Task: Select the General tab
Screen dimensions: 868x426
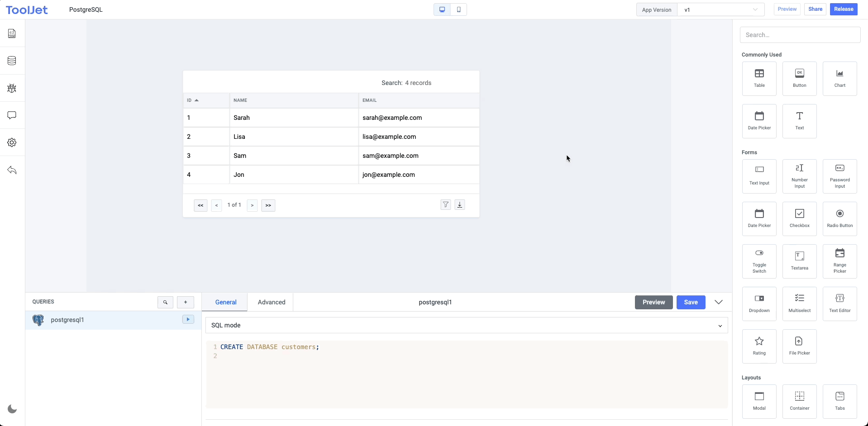Action: pos(226,302)
